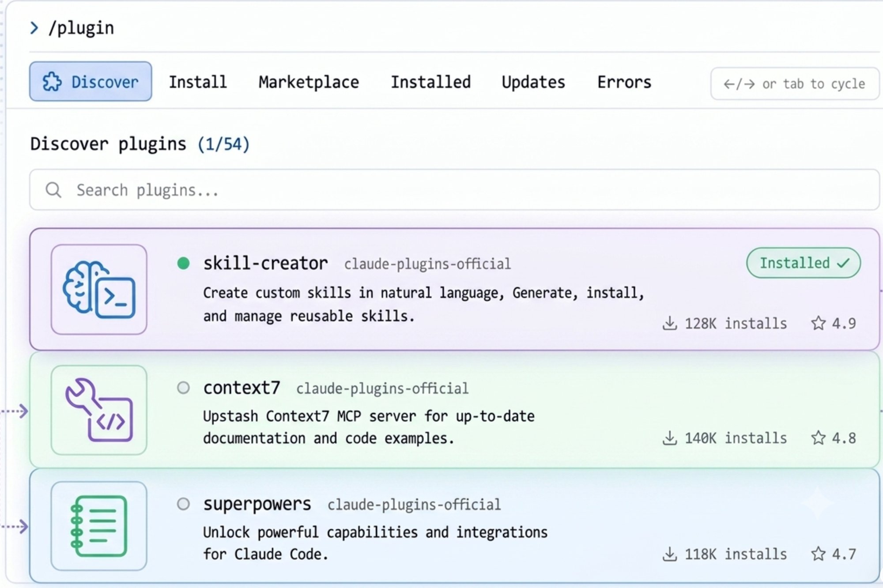This screenshot has height=588, width=883.
Task: Open the Marketplace tab
Action: point(309,82)
